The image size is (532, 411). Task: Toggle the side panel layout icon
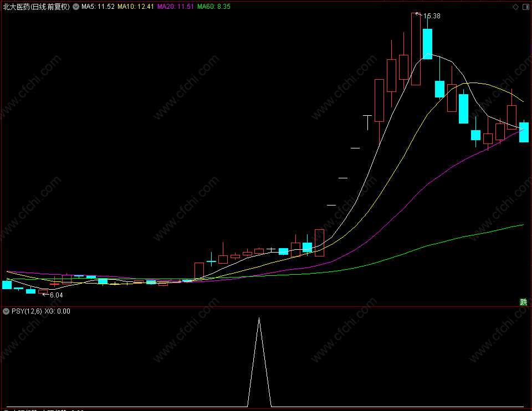tap(525, 7)
